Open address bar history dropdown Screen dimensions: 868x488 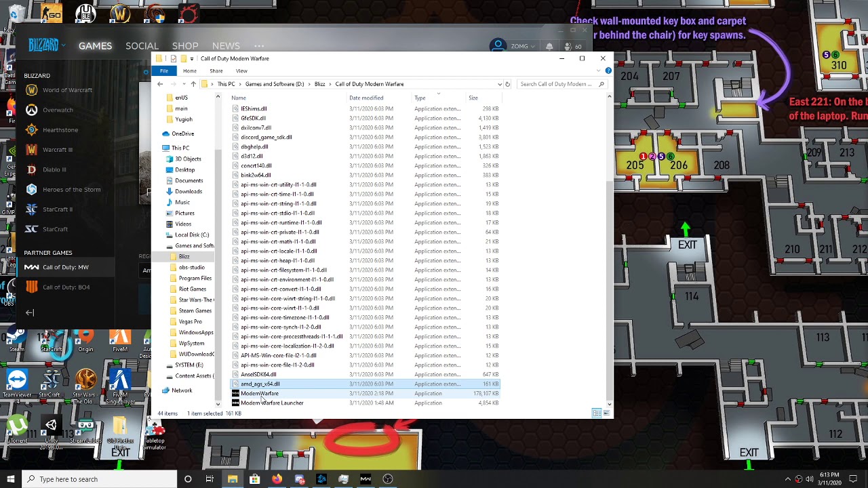pos(500,84)
